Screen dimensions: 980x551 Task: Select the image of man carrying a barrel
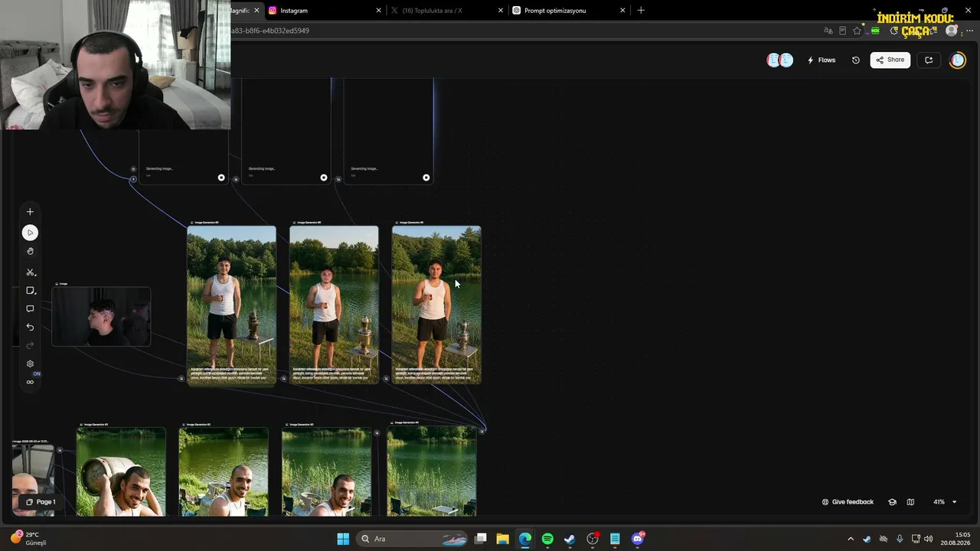click(x=121, y=472)
